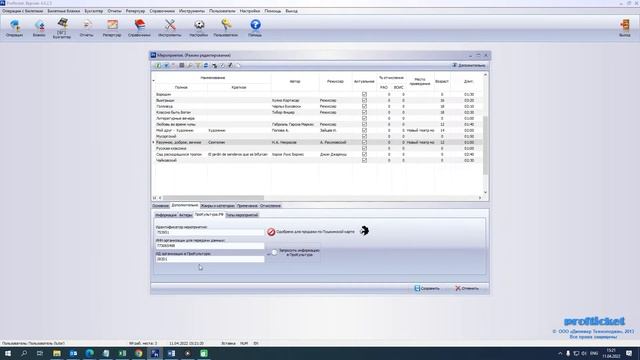Open the Билетные бланки menu
Screen dimensions: 640x360
pyautogui.click(x=64, y=11)
